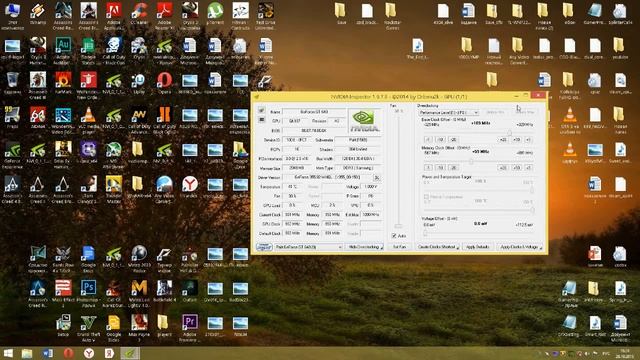Click the sensor monitoring icon beside GPU

[x=261, y=120]
